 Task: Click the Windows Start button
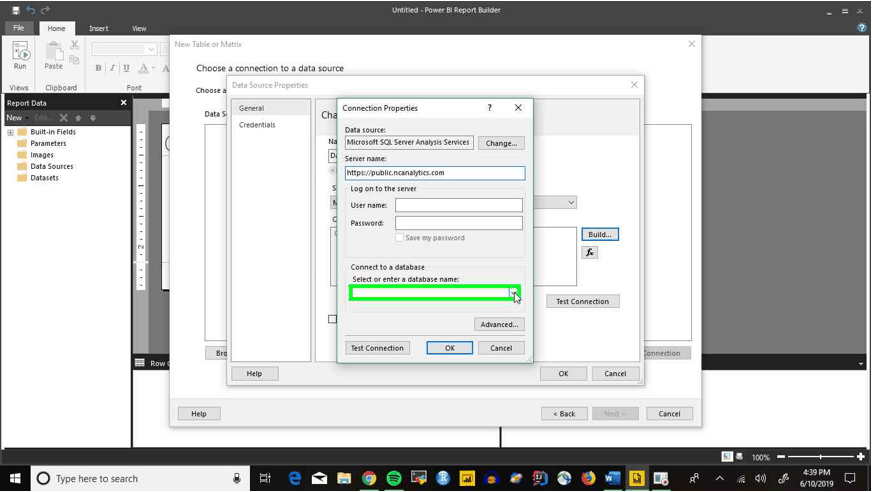pos(15,479)
